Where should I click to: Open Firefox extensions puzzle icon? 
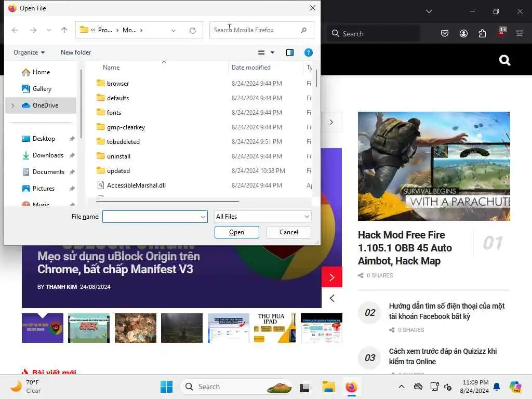pos(482,34)
